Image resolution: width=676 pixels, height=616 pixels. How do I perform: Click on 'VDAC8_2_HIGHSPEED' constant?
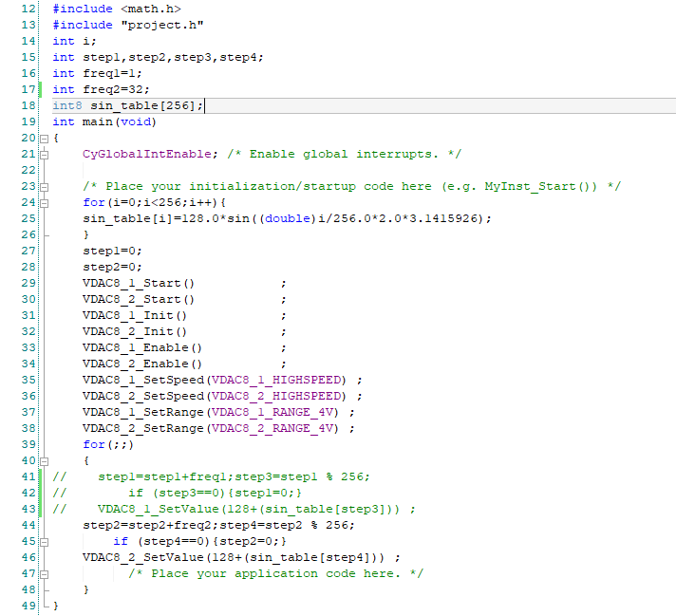[276, 397]
